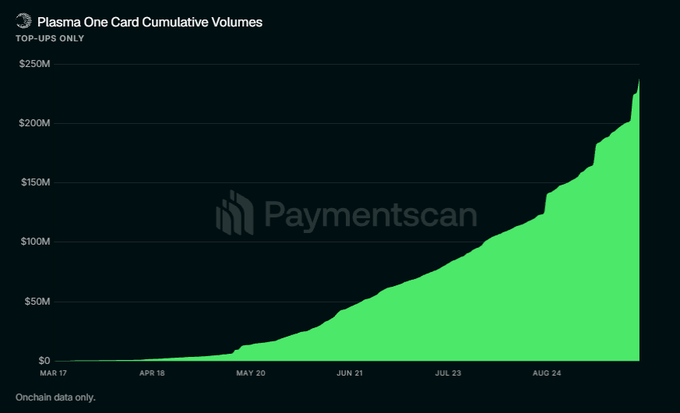680x413 pixels.
Task: Click the $200M y-axis label
Action: 35,123
